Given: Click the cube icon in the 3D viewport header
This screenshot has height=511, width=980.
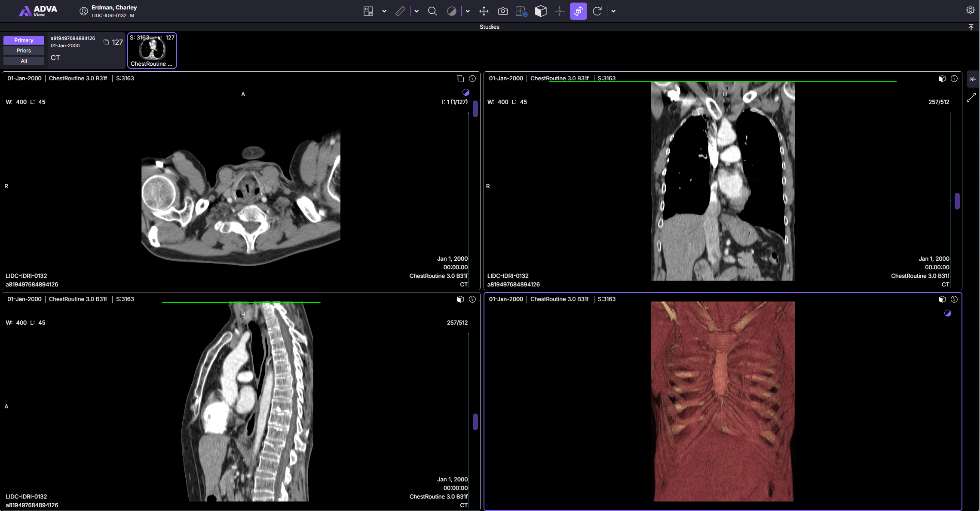Looking at the screenshot, I should 942,299.
